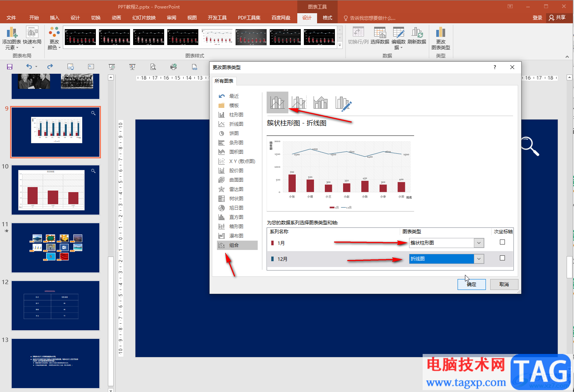574x392 pixels.
Task: Choose the stacked area-clustered column combo icon
Action: coord(321,102)
